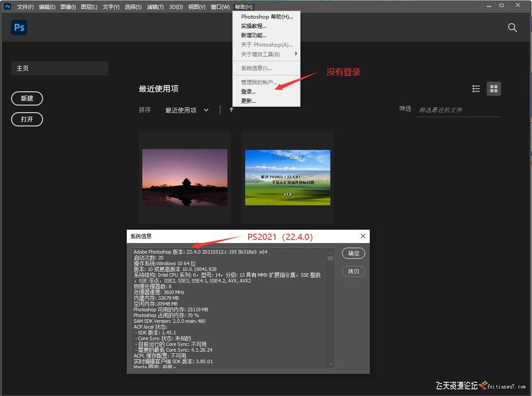The height and width of the screenshot is (396, 532).
Task: Open the 滤镜(T) menu
Action: pos(155,7)
